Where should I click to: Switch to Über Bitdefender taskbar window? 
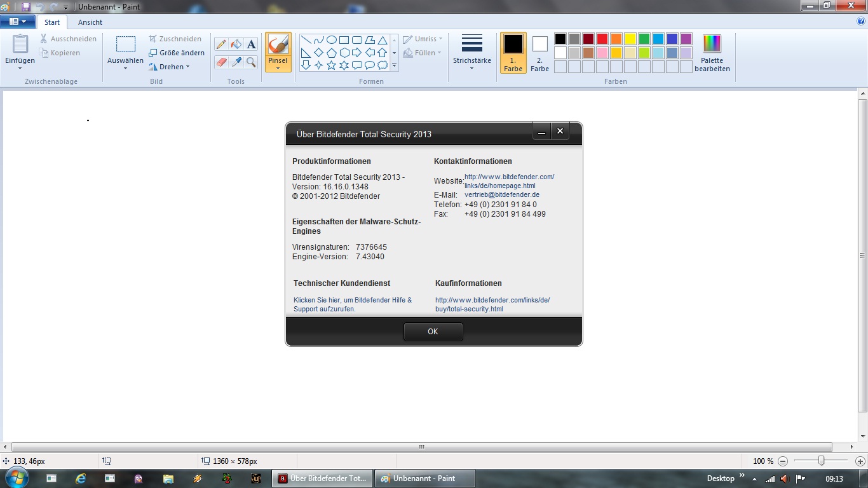[322, 478]
